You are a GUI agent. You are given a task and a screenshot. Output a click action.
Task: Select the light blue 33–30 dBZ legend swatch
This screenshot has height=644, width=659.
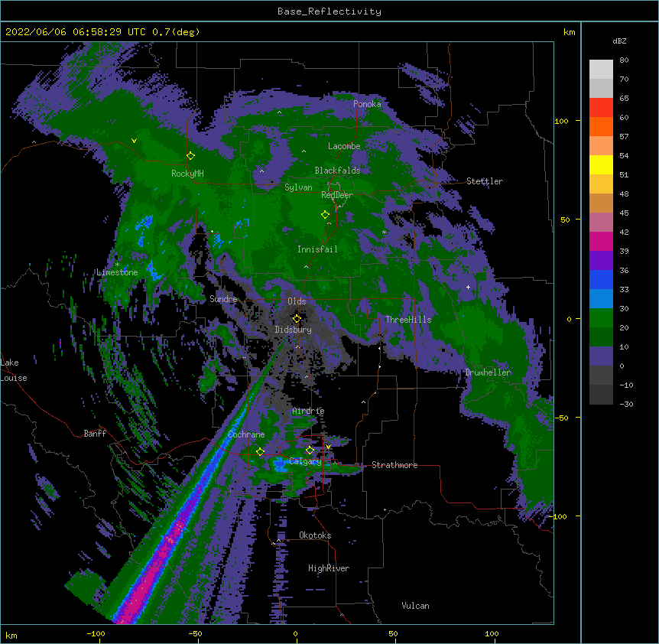coord(601,299)
